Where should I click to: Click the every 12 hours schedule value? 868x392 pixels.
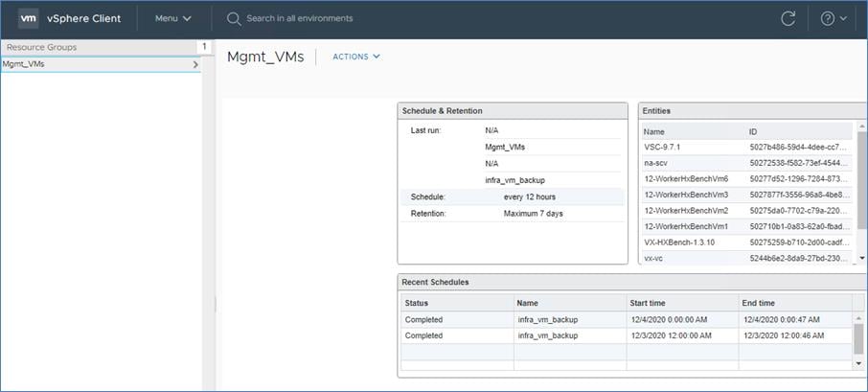[529, 196]
